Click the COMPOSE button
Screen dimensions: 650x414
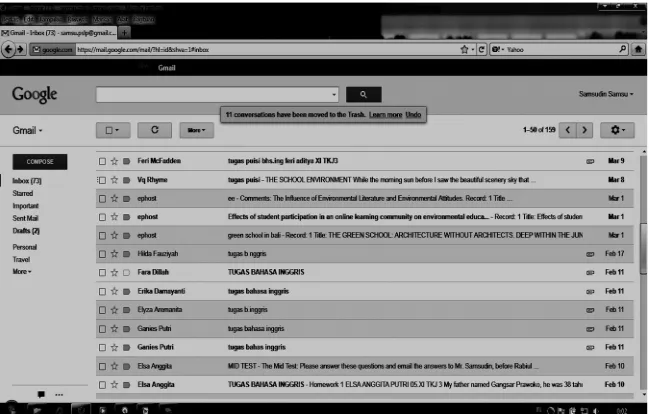click(x=40, y=162)
